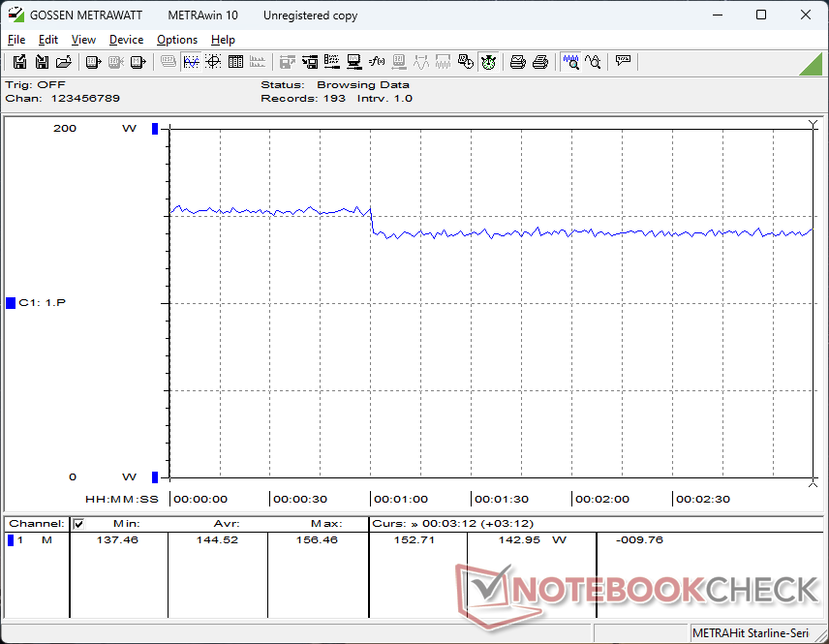Click the 00:00:30 time axis label
The height and width of the screenshot is (644, 829).
pyautogui.click(x=300, y=499)
